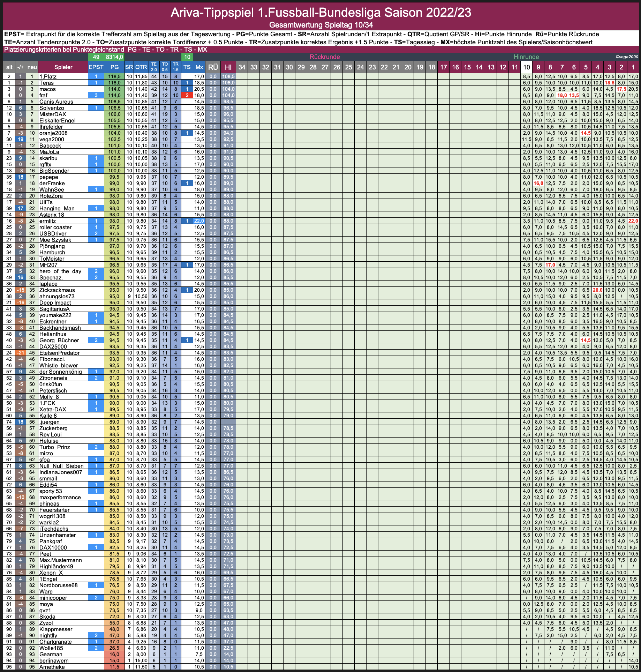The image size is (641, 672).
Task: Click player name 'IndianaJones007'
Action: click(x=61, y=472)
